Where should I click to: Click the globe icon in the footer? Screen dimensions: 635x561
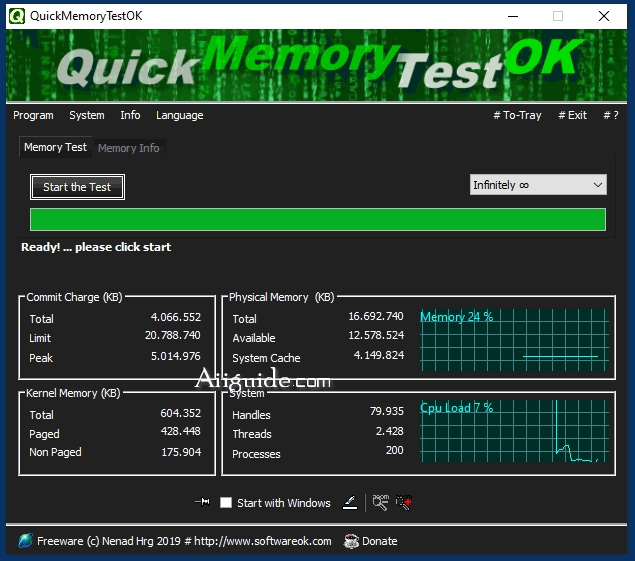click(x=26, y=541)
